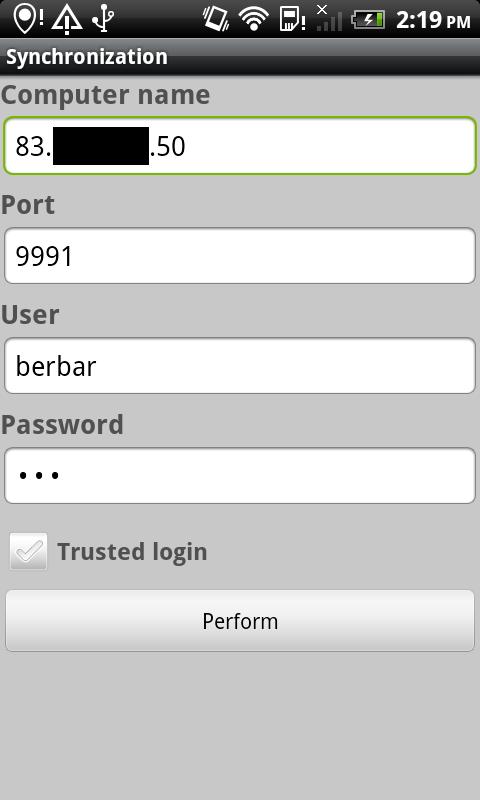This screenshot has height=800, width=480.
Task: Focus the Computer name input field
Action: [240, 146]
